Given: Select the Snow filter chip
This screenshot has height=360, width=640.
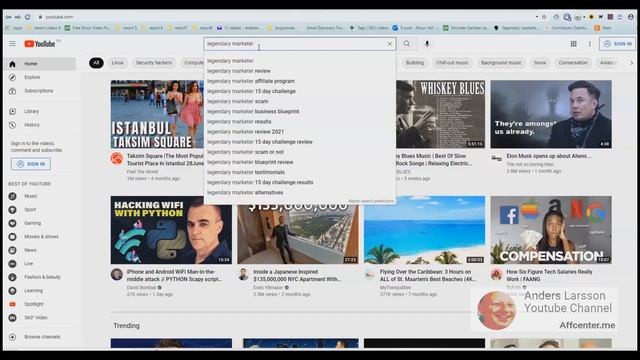Looking at the screenshot, I should [x=540, y=63].
